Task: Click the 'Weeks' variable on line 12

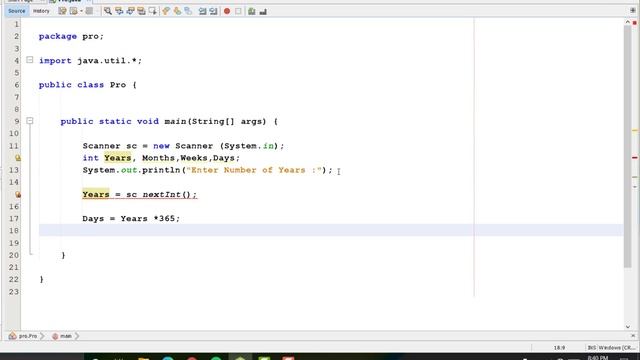Action: [x=194, y=158]
